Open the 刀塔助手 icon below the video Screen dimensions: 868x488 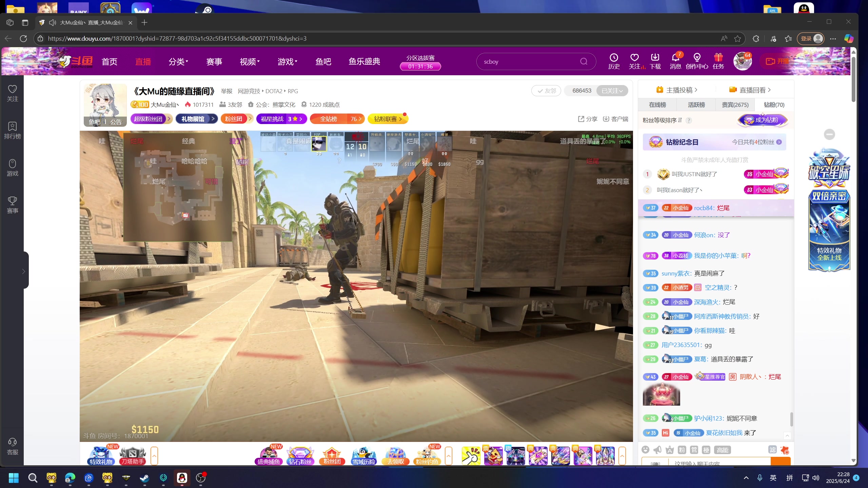coord(132,455)
